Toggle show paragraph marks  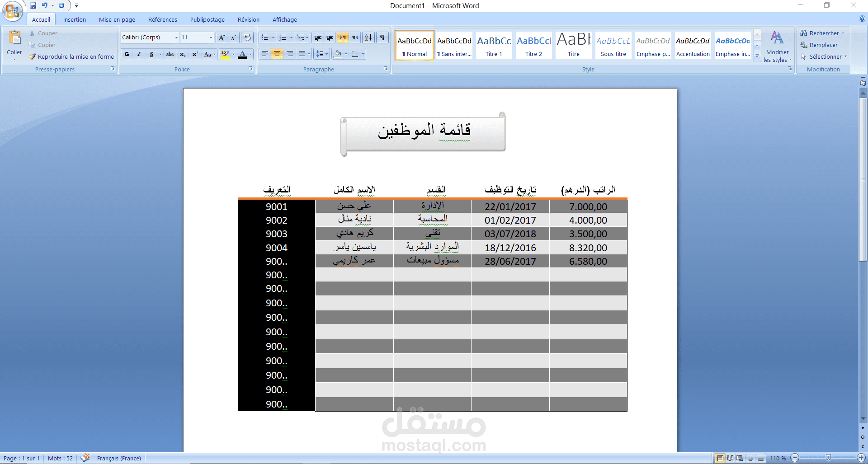tap(382, 37)
